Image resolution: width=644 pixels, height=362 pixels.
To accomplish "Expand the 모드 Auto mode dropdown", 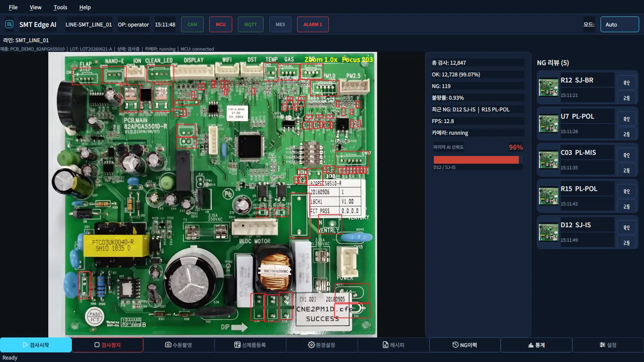I will pos(619,24).
